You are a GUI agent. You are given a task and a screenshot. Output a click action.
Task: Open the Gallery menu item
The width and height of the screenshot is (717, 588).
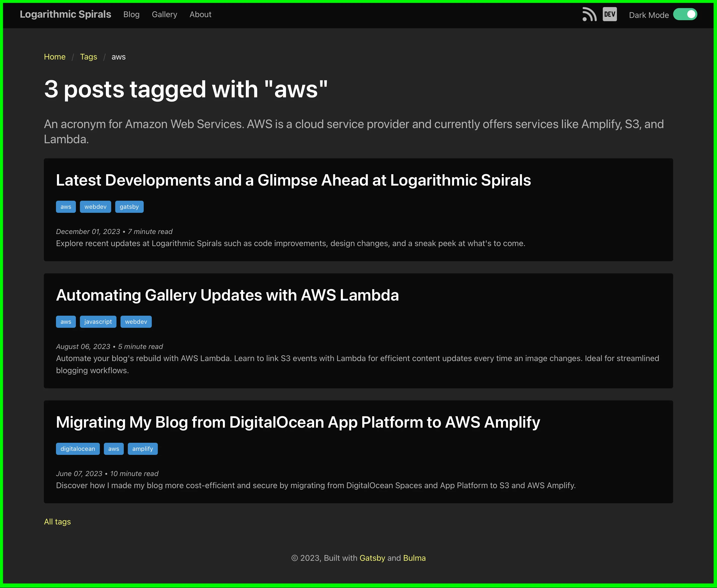click(164, 15)
